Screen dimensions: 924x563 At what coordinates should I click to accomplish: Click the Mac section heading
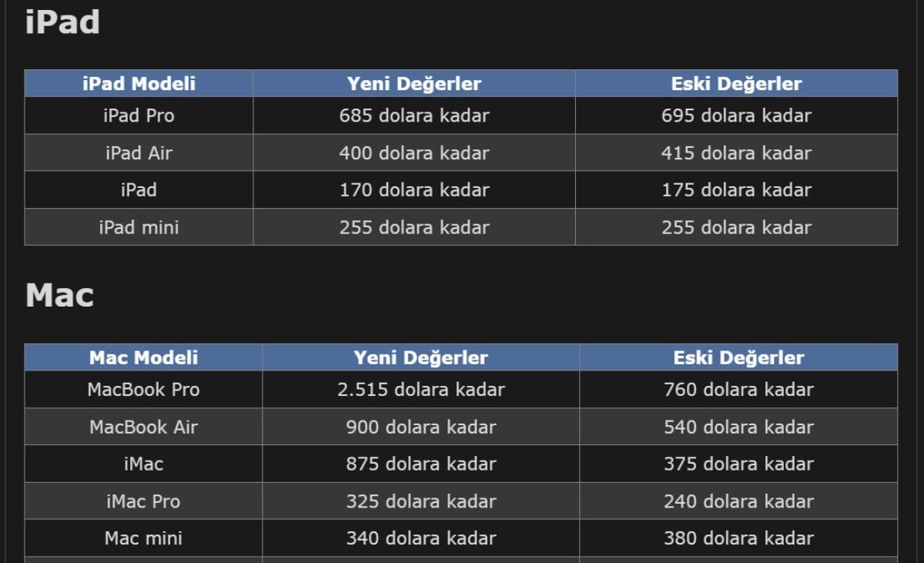59,296
